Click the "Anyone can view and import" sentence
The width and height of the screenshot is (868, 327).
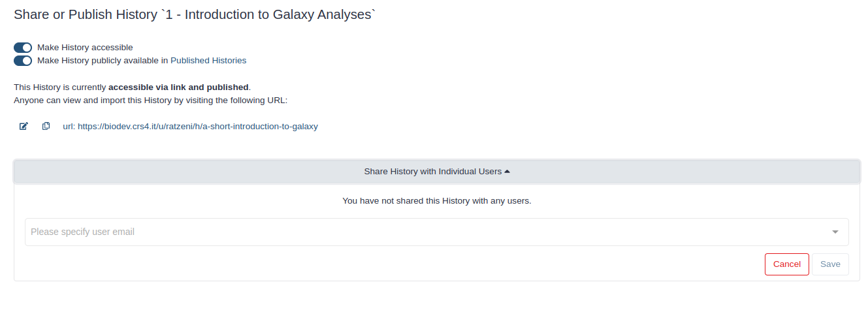(150, 101)
